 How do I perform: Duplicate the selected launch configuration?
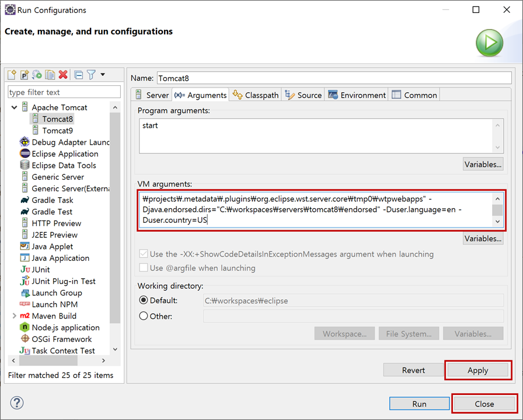click(x=50, y=75)
